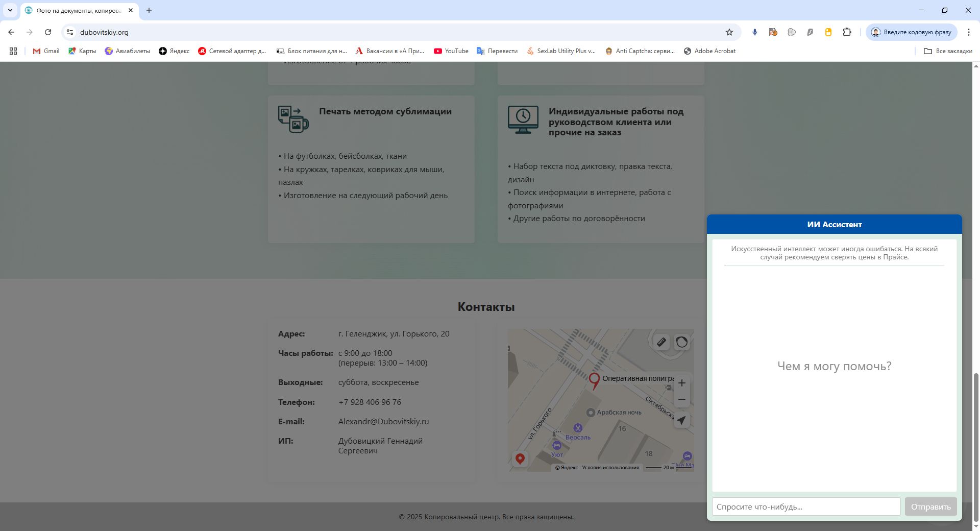980x531 pixels.
Task: Open the Adobe Acrobat bookmark
Action: [x=710, y=51]
